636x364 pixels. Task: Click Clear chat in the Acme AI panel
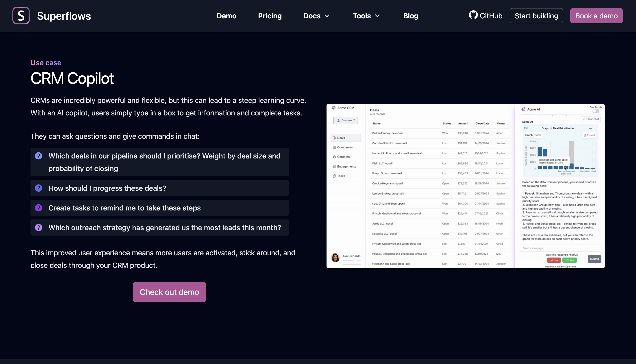point(591,119)
